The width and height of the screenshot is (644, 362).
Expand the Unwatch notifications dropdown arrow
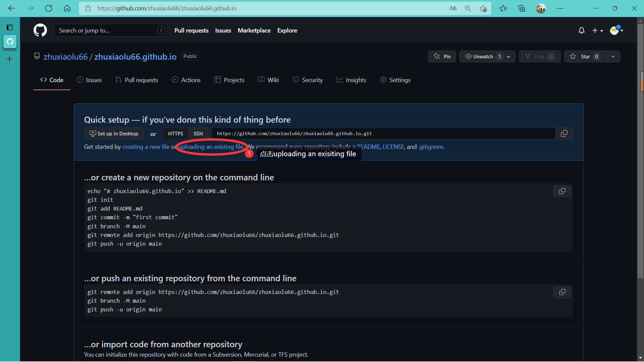point(509,57)
